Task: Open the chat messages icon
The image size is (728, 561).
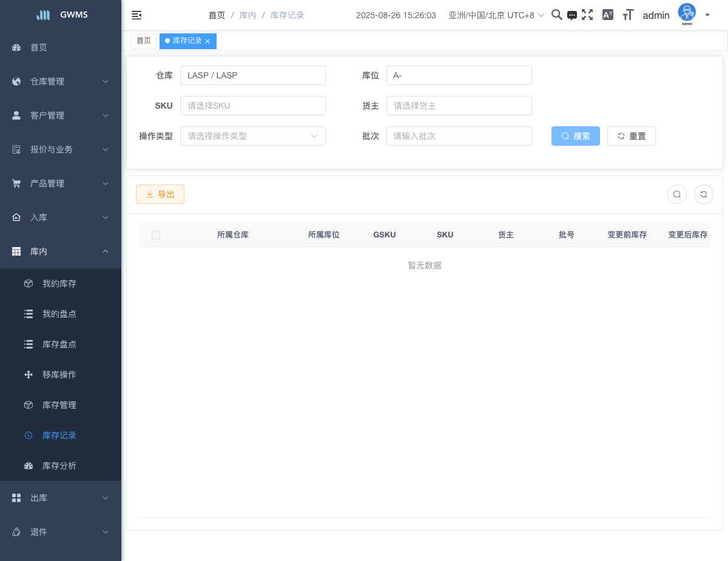Action: click(572, 16)
